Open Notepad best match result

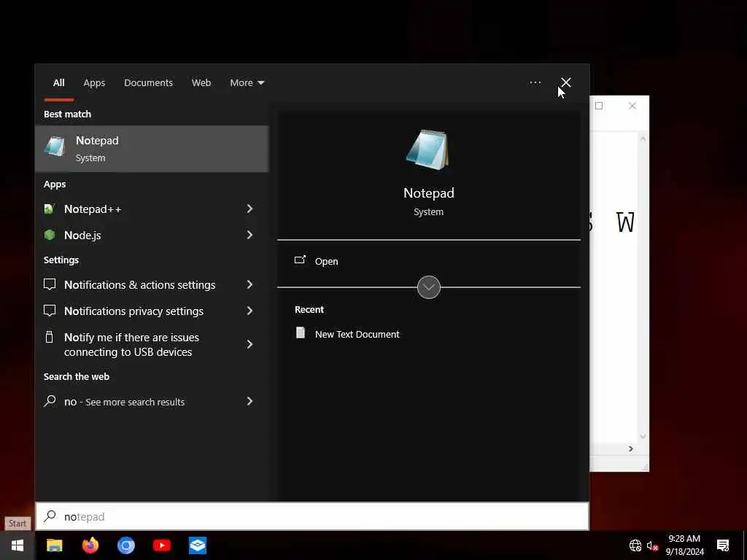152,149
